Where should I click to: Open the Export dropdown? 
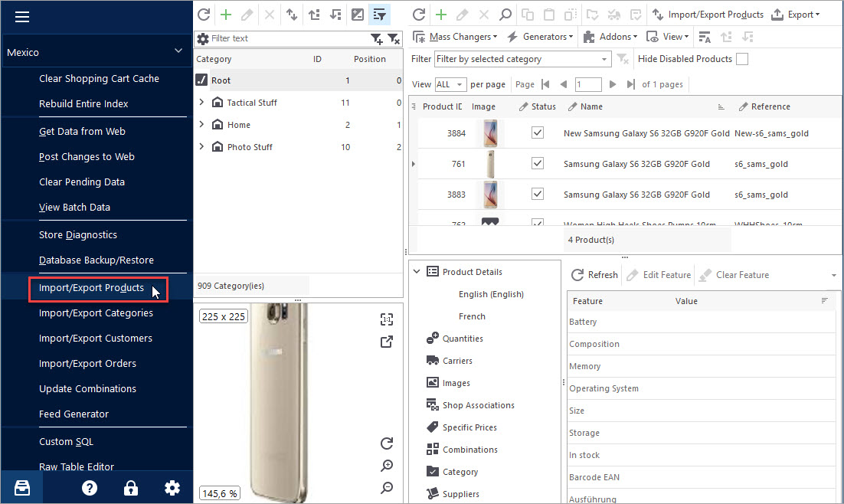click(x=796, y=15)
